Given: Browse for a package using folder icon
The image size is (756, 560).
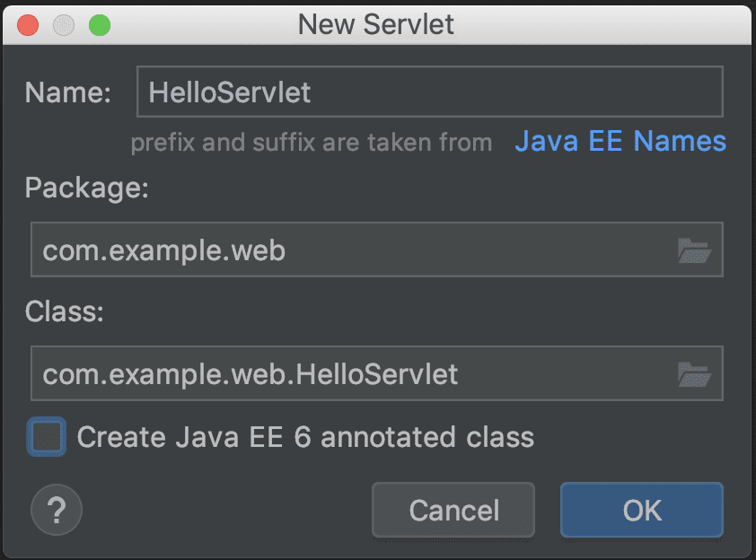Looking at the screenshot, I should point(694,250).
